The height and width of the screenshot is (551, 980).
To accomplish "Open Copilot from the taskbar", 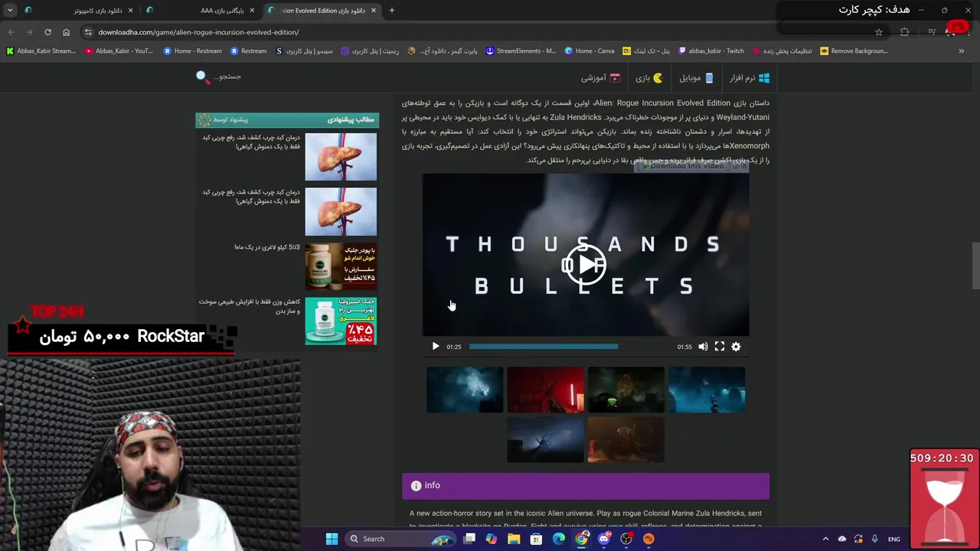I will (x=492, y=539).
